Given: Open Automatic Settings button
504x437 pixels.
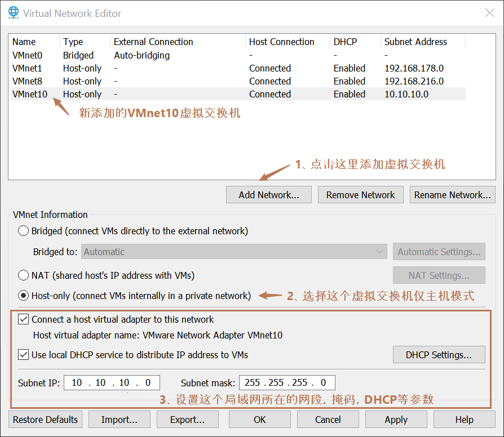Looking at the screenshot, I should tap(439, 252).
